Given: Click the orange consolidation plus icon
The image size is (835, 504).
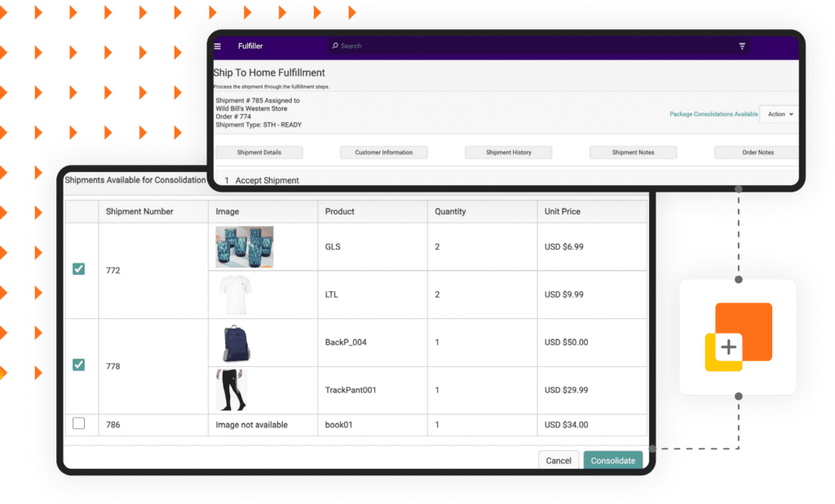Looking at the screenshot, I should coord(737,338).
